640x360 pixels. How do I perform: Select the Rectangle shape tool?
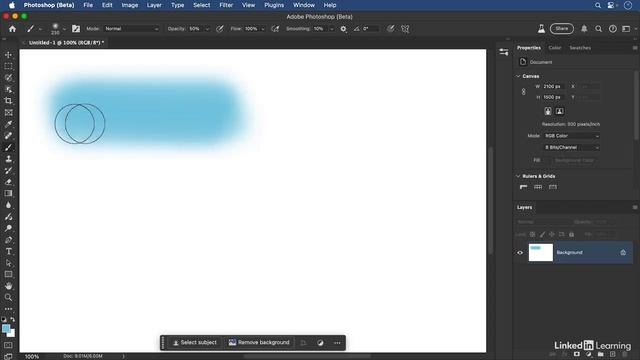point(8,274)
